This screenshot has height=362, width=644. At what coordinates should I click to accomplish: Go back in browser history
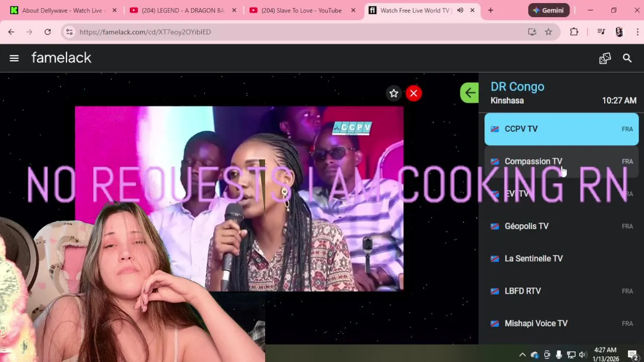(11, 32)
